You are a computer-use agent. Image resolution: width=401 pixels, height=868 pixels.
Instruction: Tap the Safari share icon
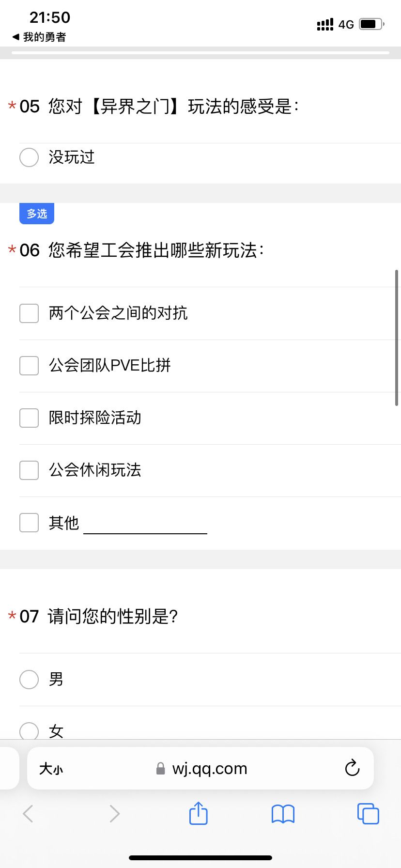click(x=198, y=813)
